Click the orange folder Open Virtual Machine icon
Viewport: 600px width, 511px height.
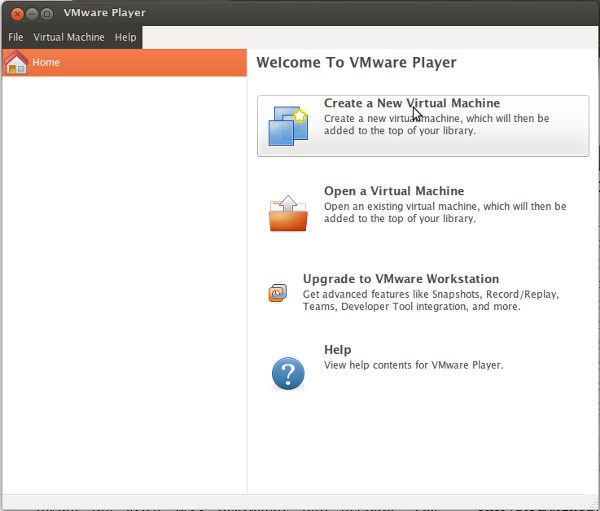288,212
